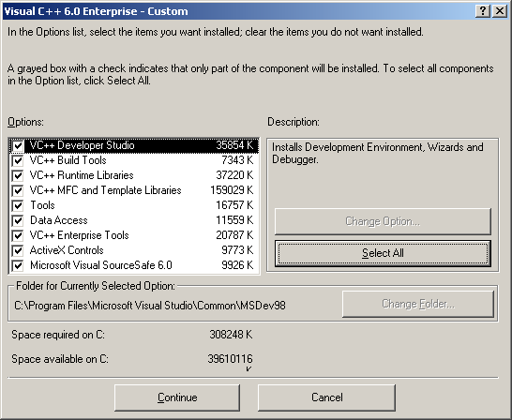The image size is (512, 420).
Task: Click the Installs Development Environment description text
Action: click(378, 153)
